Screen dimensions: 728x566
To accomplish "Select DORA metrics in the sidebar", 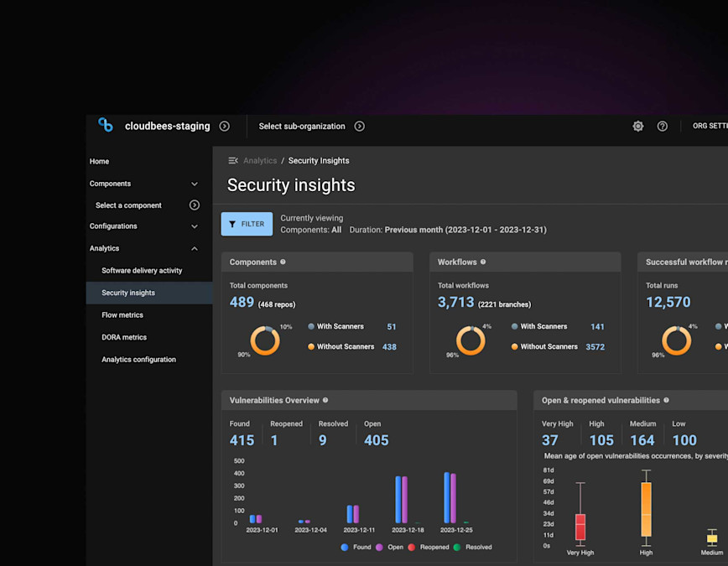I will tap(123, 336).
